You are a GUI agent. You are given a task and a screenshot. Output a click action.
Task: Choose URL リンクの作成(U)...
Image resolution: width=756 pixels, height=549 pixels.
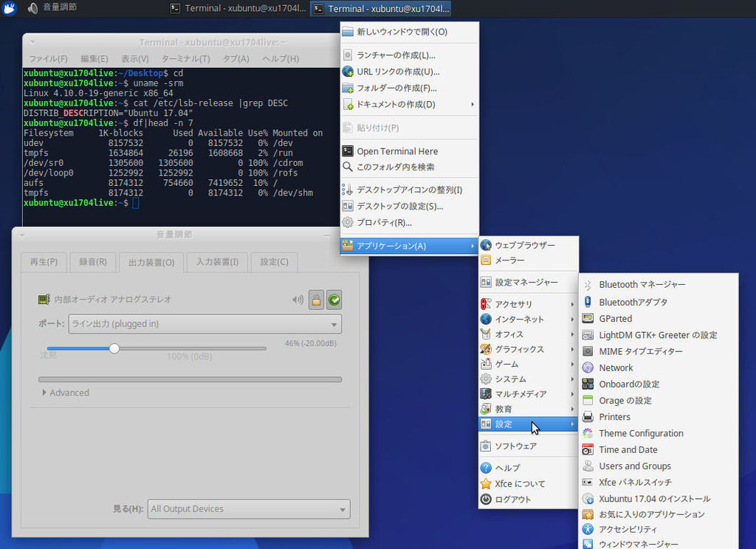tap(409, 72)
